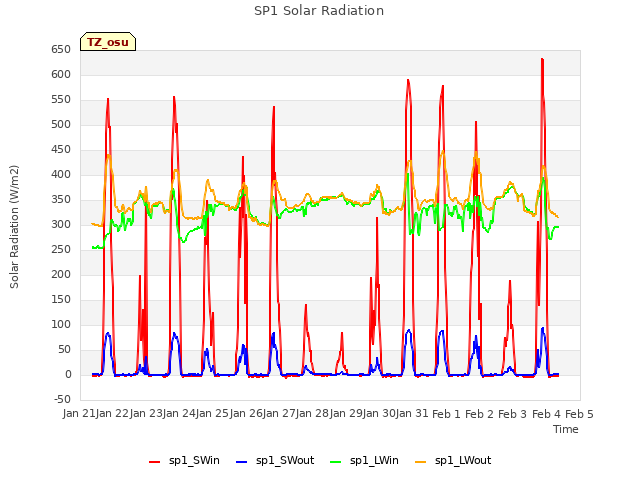Click the SP1 Solar Radiation chart title
Screen dimensions: 640x480
(x=319, y=11)
